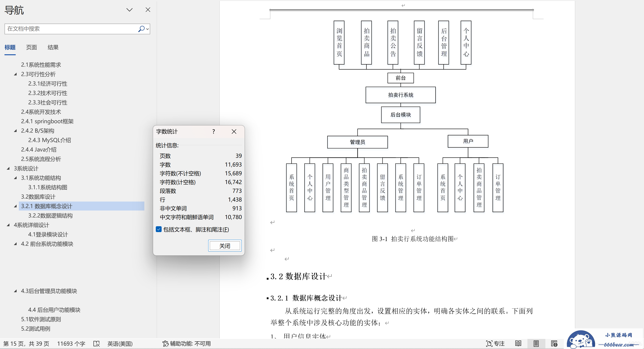Go to heading 2.3.1经济可行性
The image size is (644, 349).
click(x=48, y=84)
